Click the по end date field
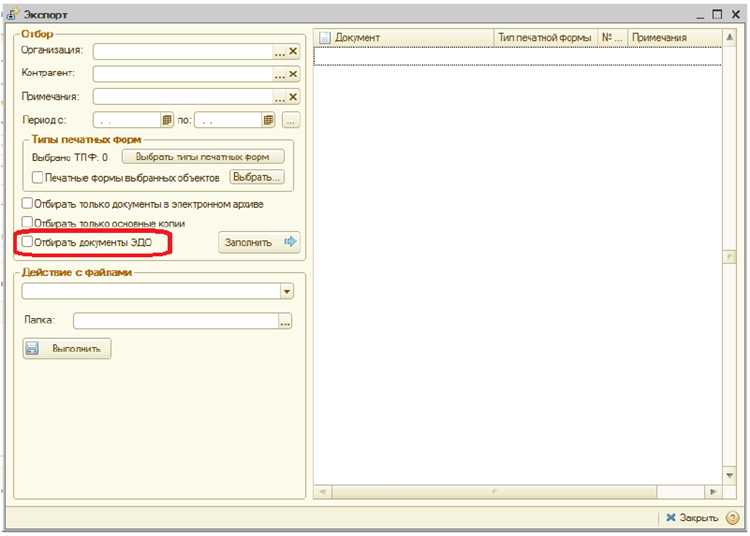This screenshot has height=536, width=750. [x=229, y=120]
